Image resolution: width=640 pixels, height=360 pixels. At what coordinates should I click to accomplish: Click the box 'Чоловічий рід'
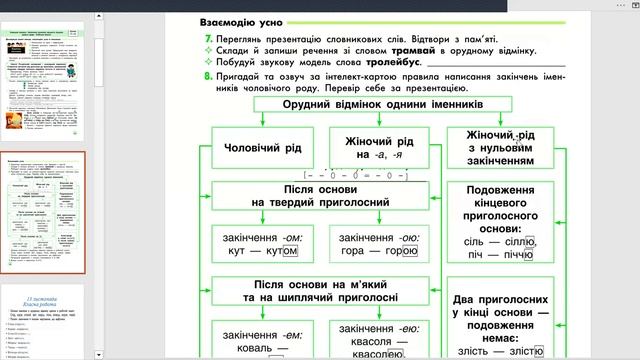262,148
